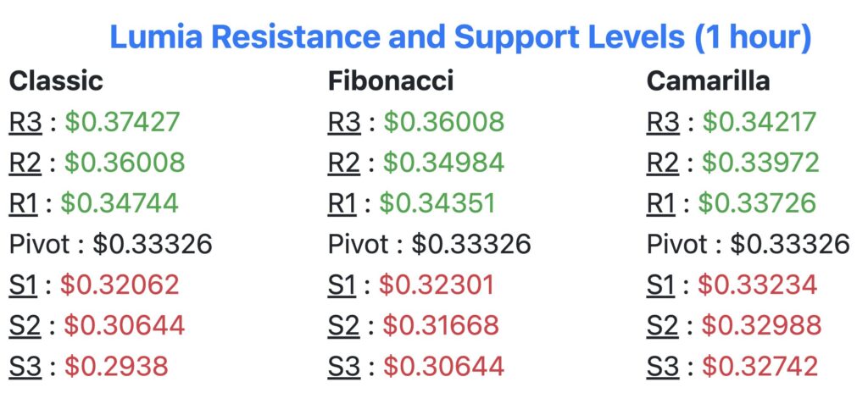Click the Classic S1 underlined label
This screenshot has width=868, height=393.
23,285
